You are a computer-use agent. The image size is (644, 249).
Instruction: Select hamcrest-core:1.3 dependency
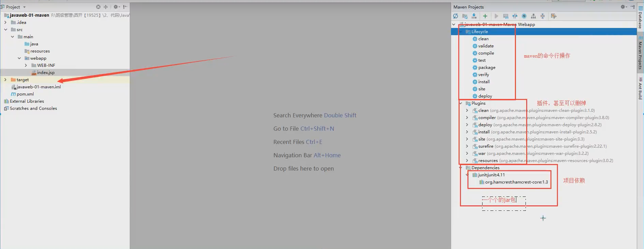516,182
